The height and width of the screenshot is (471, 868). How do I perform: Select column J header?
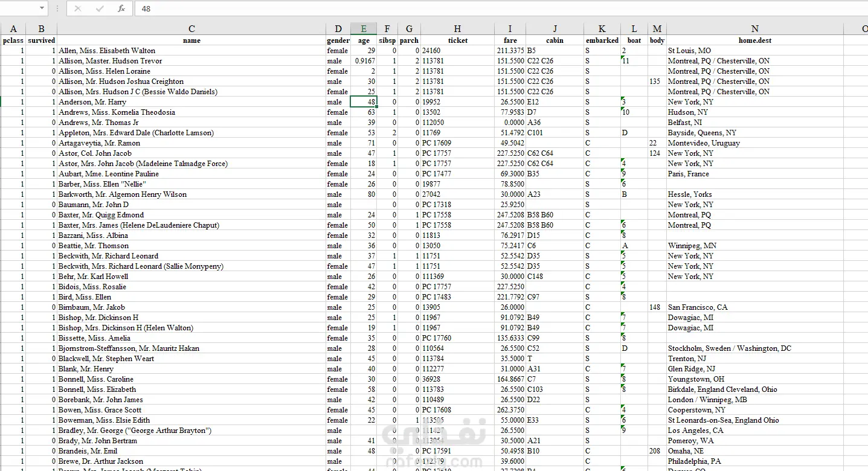pyautogui.click(x=555, y=28)
